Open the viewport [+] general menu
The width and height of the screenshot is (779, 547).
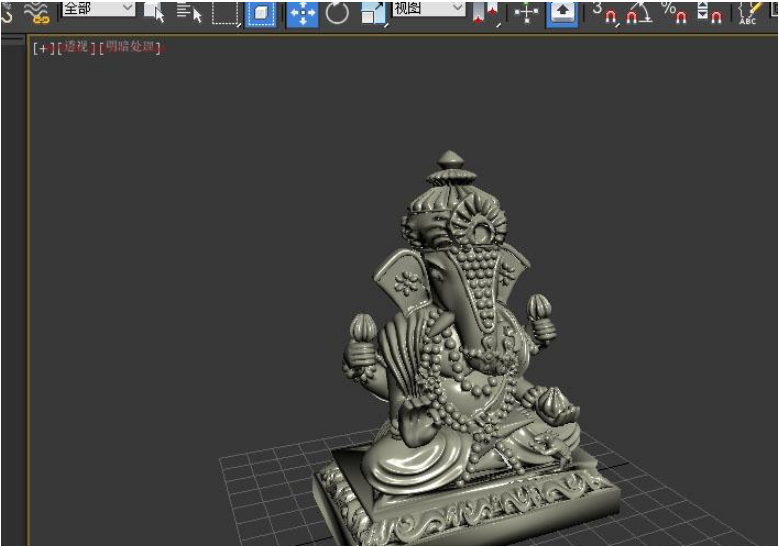coord(44,48)
